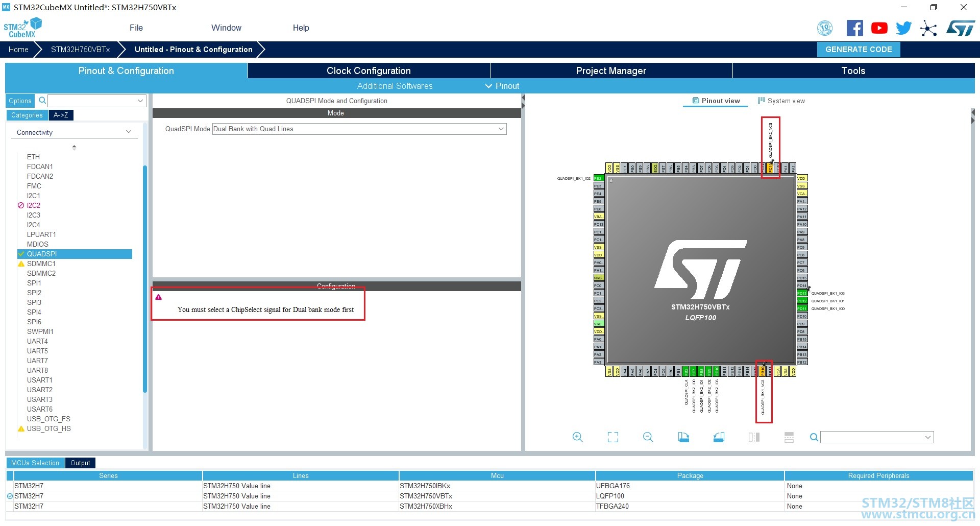Open ST's YouTube channel icon
The width and height of the screenshot is (980, 526).
click(879, 28)
